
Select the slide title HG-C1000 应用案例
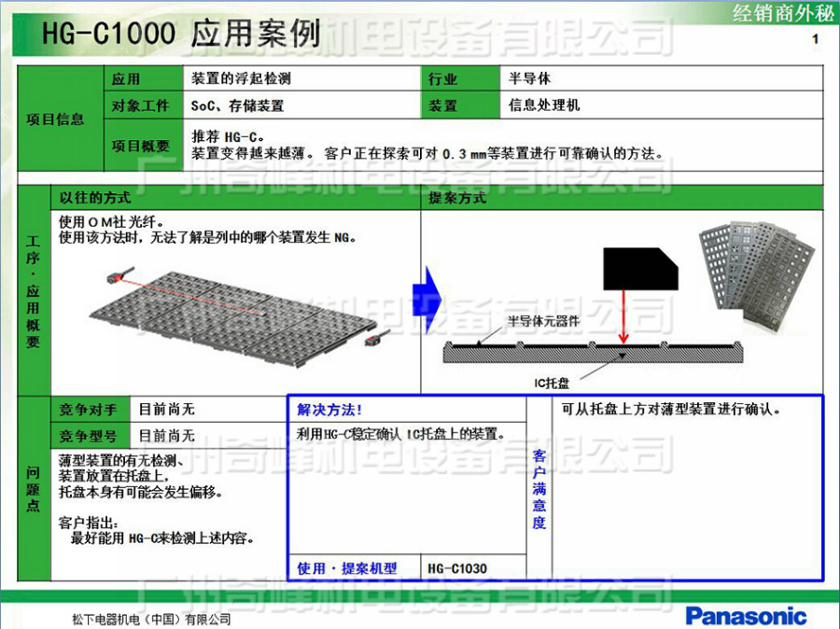point(181,34)
